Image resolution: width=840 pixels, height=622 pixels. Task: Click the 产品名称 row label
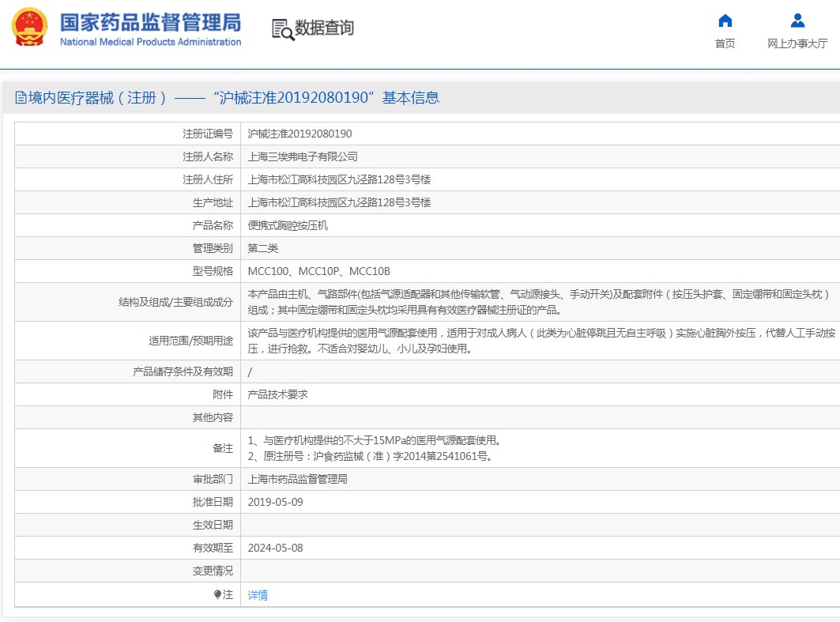pyautogui.click(x=213, y=225)
